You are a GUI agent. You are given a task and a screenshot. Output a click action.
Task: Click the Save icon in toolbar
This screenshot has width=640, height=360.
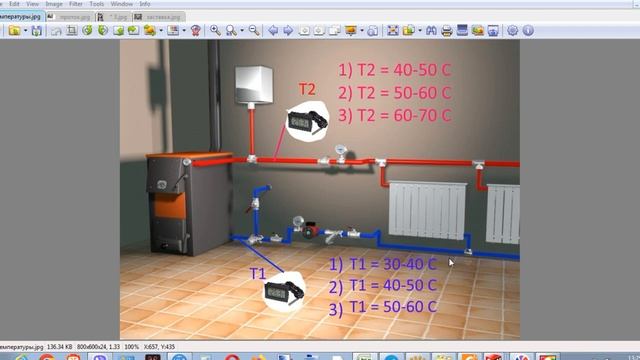(x=37, y=31)
